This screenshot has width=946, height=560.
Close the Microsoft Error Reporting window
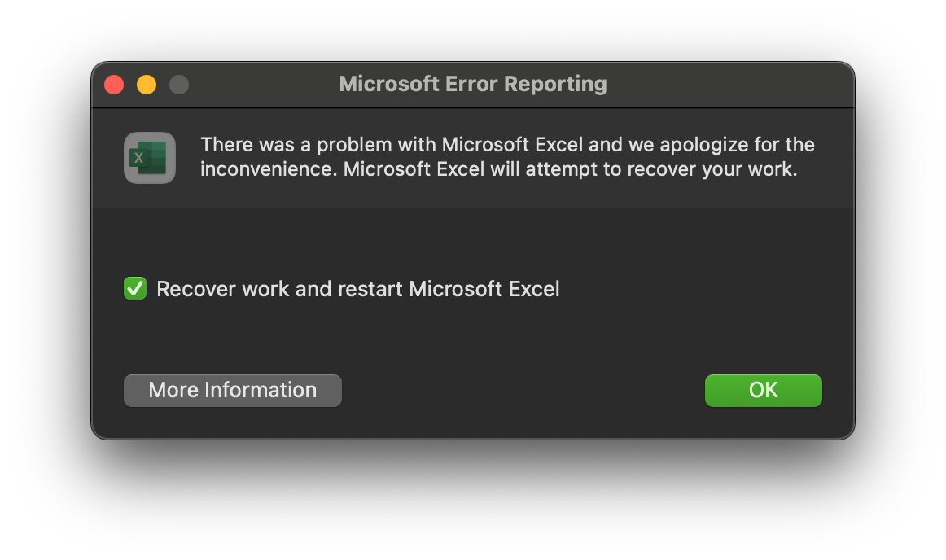[x=114, y=85]
